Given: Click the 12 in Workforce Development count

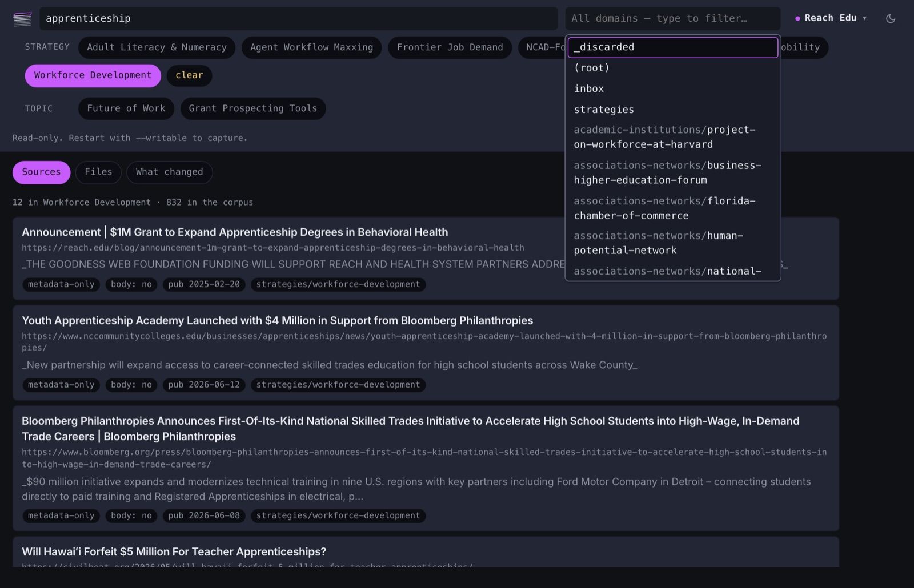Looking at the screenshot, I should pyautogui.click(x=82, y=202).
